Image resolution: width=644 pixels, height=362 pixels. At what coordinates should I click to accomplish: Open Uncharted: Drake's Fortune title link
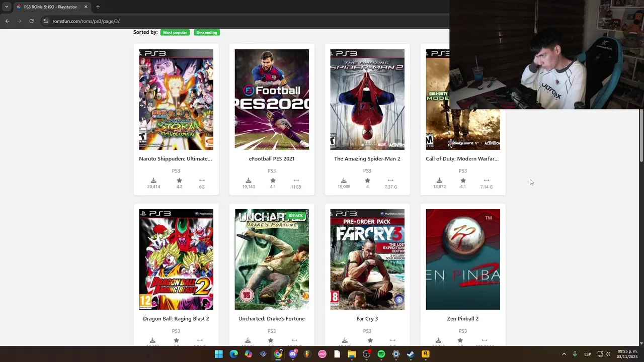pyautogui.click(x=272, y=319)
